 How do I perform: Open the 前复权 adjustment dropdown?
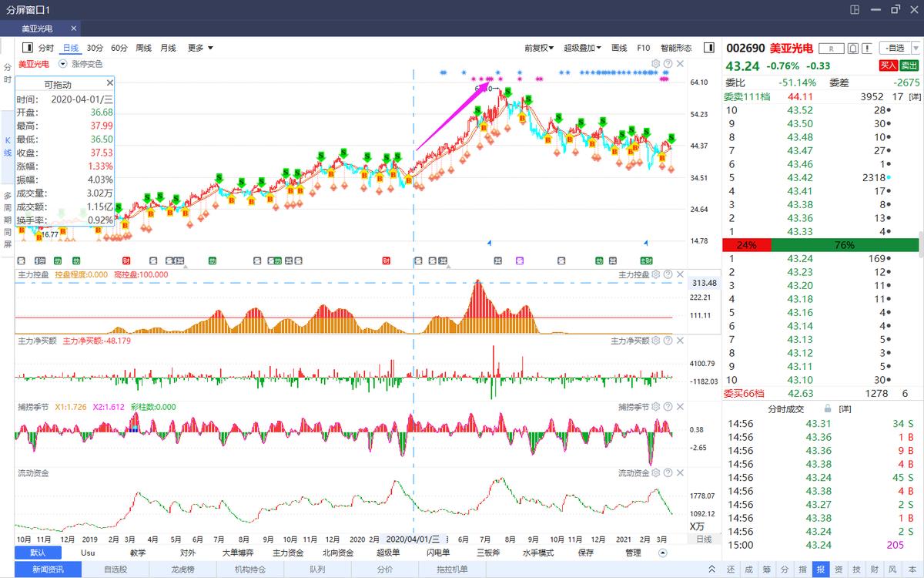point(541,48)
